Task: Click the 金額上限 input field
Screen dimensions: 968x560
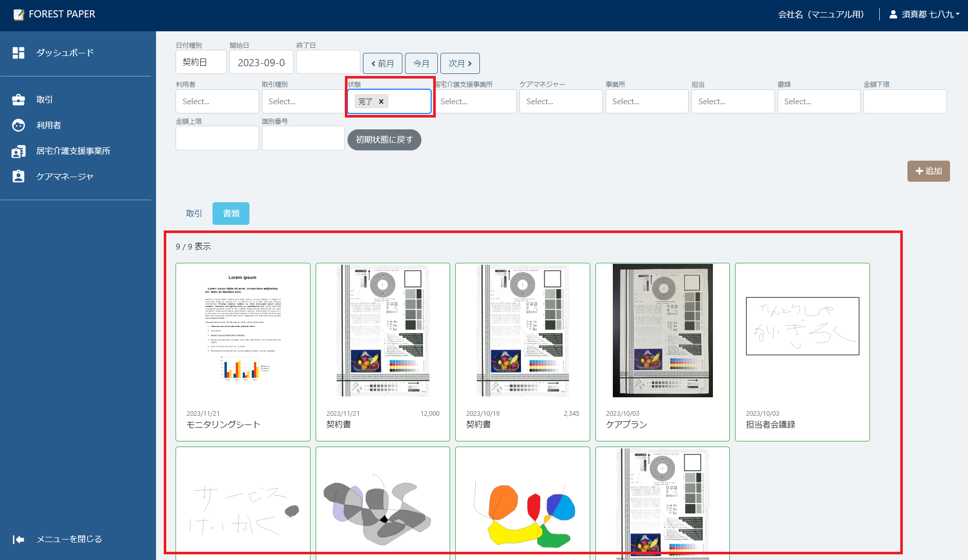Action: (x=217, y=138)
